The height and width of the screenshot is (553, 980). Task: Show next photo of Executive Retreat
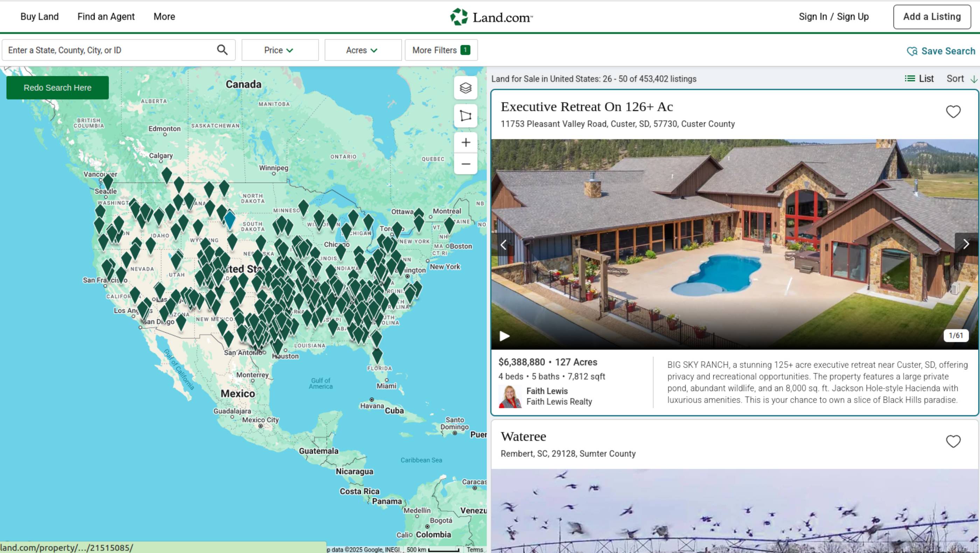coord(966,244)
